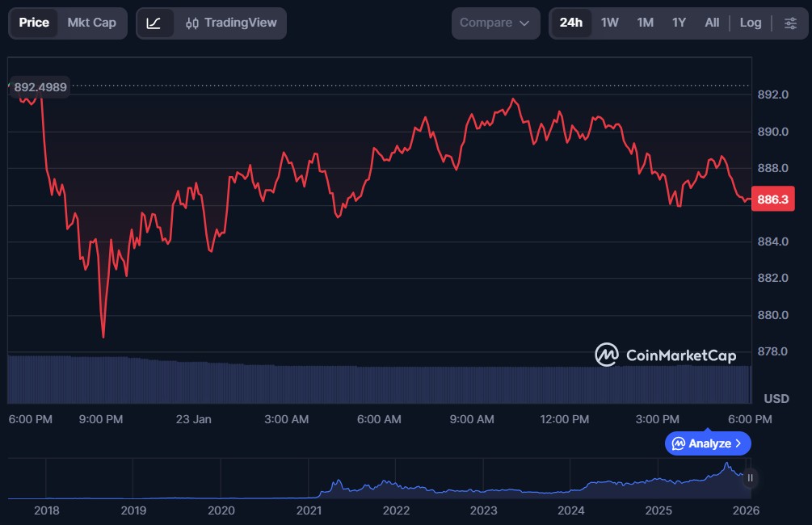
Task: Click the current price label 886.3
Action: (772, 199)
